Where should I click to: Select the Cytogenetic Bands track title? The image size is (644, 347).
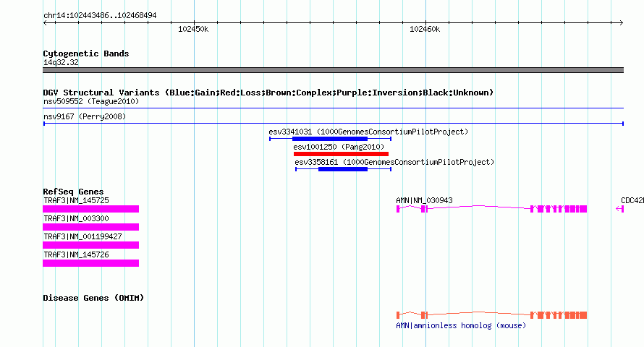click(86, 53)
